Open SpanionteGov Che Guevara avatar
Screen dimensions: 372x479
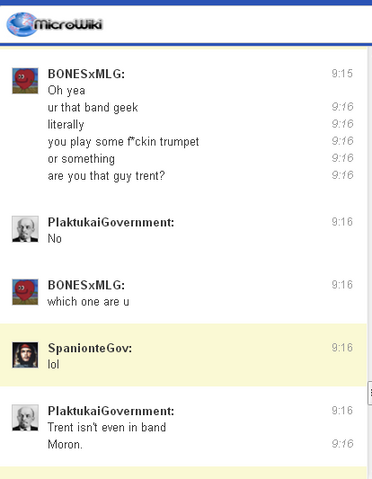[25, 355]
